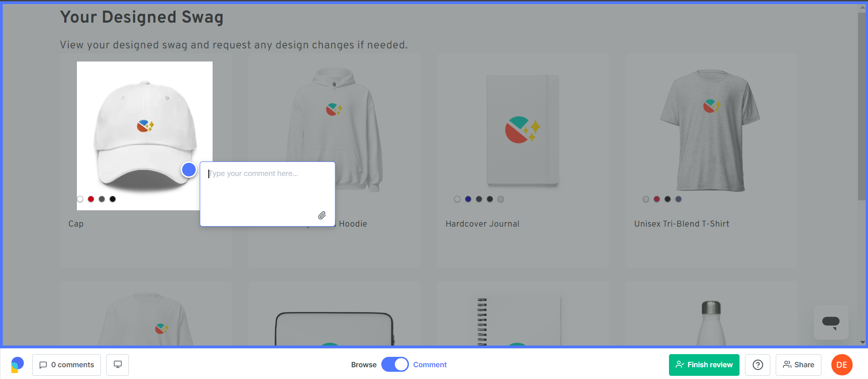The width and height of the screenshot is (868, 379).
Task: Click the Share button
Action: 798,365
